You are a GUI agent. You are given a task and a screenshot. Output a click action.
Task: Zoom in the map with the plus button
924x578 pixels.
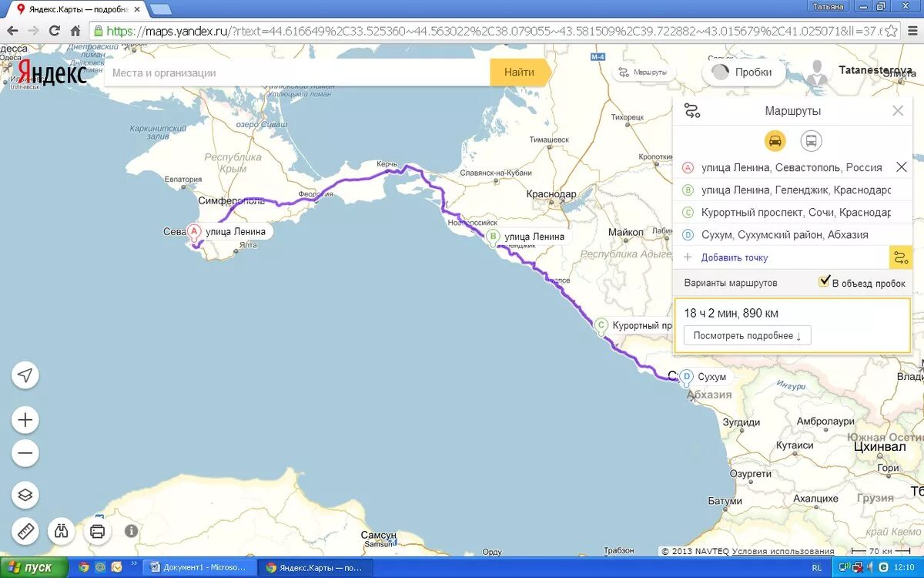(x=25, y=420)
